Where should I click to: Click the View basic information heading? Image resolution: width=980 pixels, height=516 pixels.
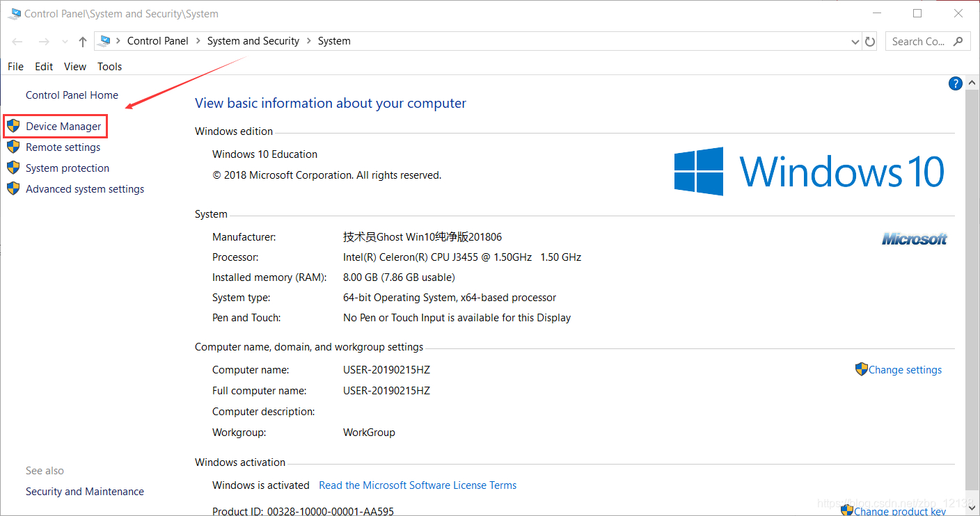(x=331, y=104)
